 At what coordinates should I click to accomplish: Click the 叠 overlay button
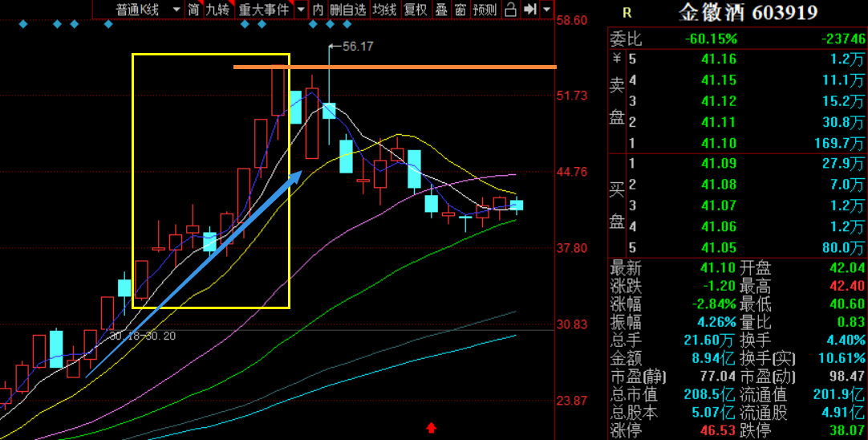[442, 10]
